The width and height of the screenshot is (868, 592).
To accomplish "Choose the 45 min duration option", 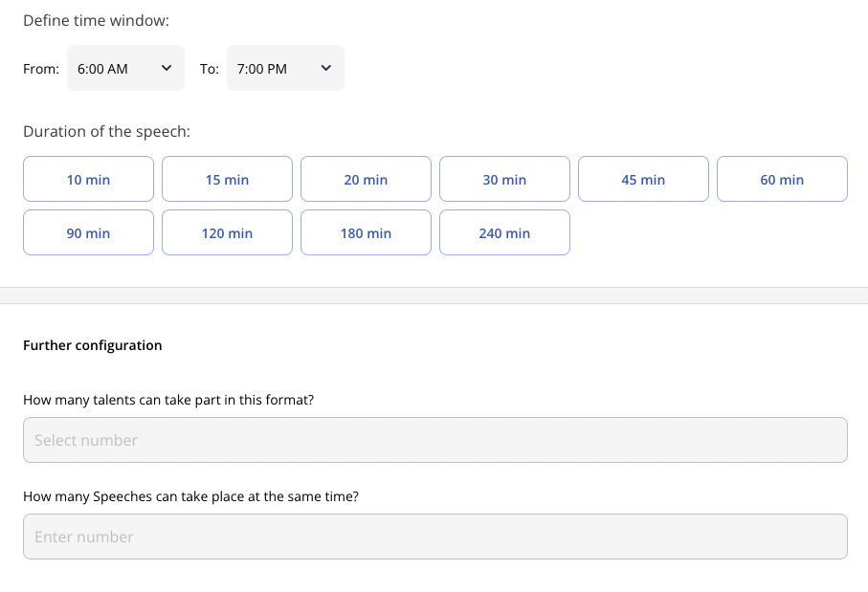I will 643,179.
